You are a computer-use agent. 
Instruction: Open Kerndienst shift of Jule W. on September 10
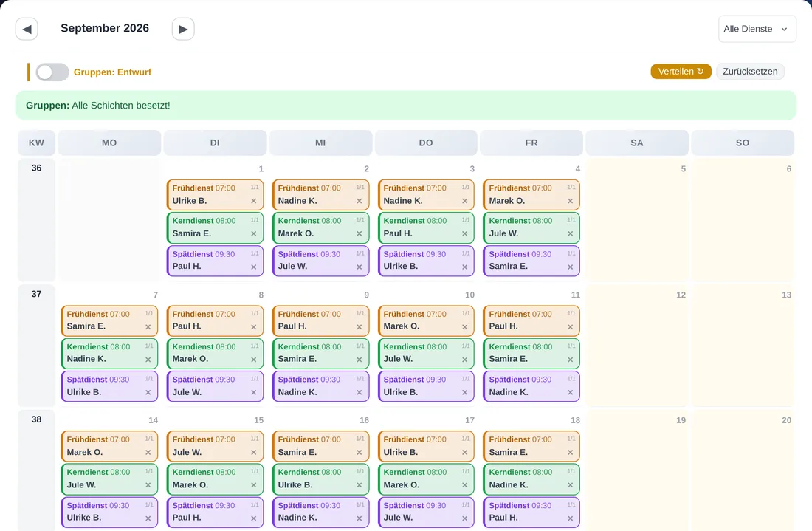click(426, 353)
